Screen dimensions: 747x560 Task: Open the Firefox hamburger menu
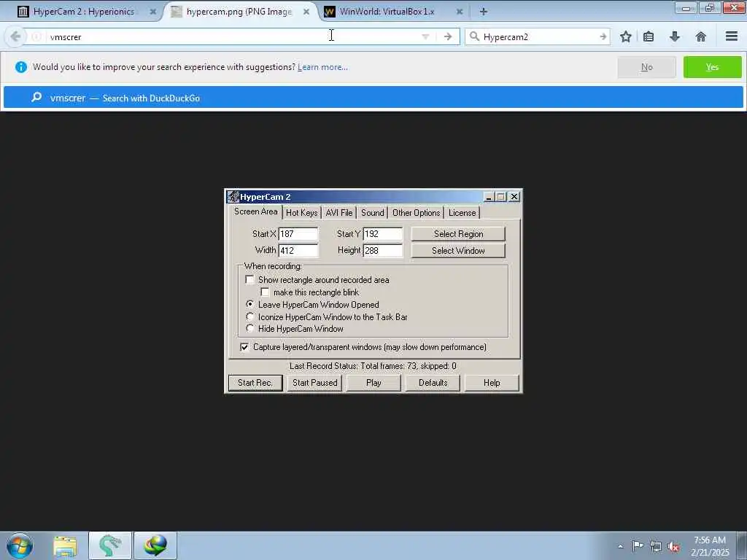[732, 36]
